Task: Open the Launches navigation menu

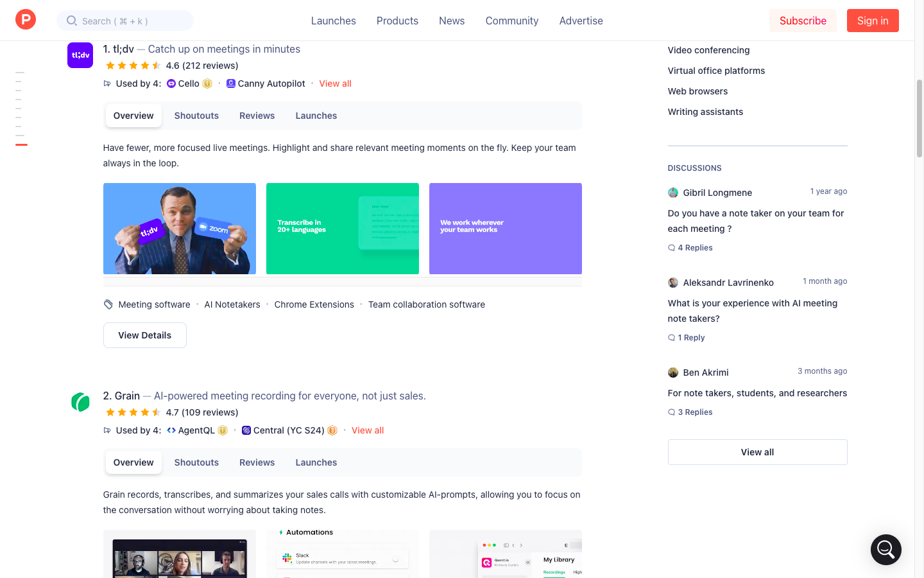Action: pyautogui.click(x=334, y=21)
